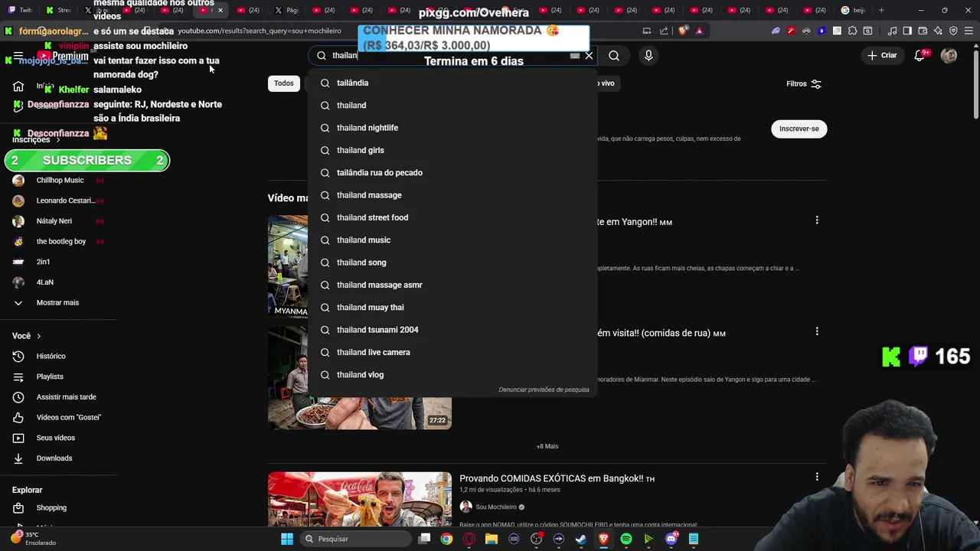This screenshot has height=551, width=980.
Task: Expand the 'Você' section chevron
Action: (38, 336)
